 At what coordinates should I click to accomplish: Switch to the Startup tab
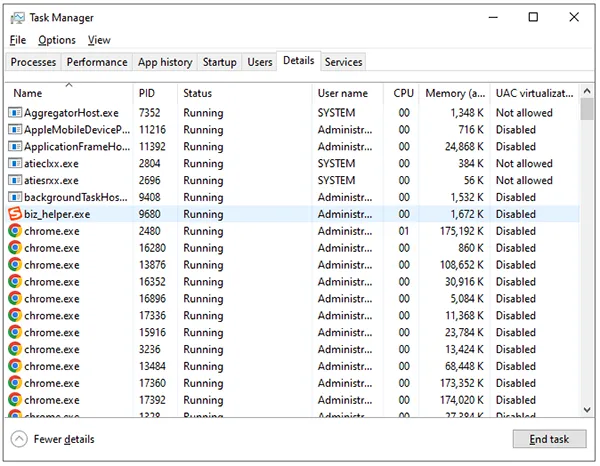tap(219, 62)
